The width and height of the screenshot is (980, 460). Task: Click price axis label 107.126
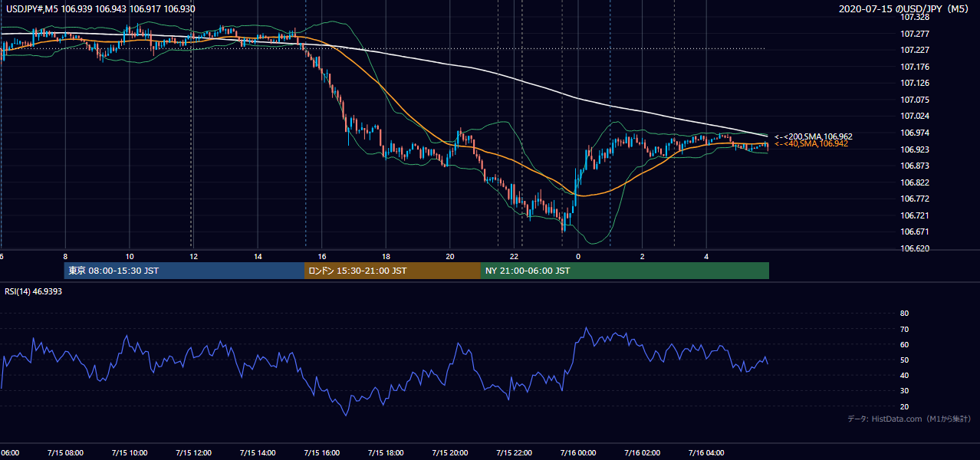tap(915, 83)
